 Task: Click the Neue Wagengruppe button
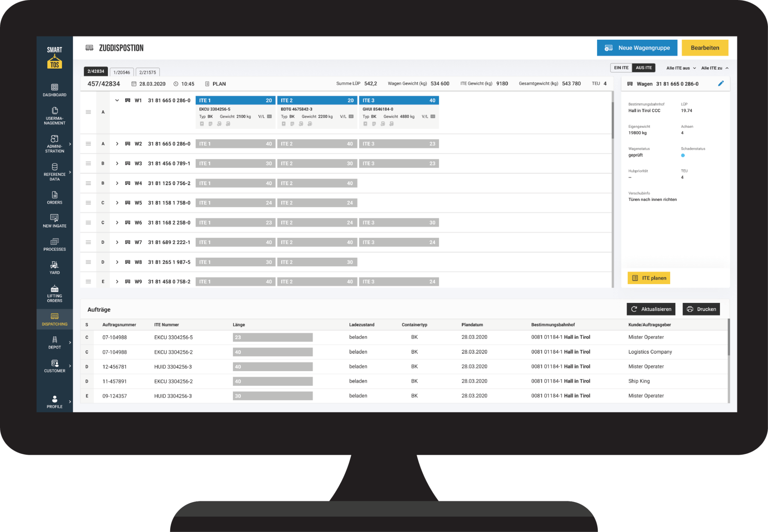coord(637,48)
